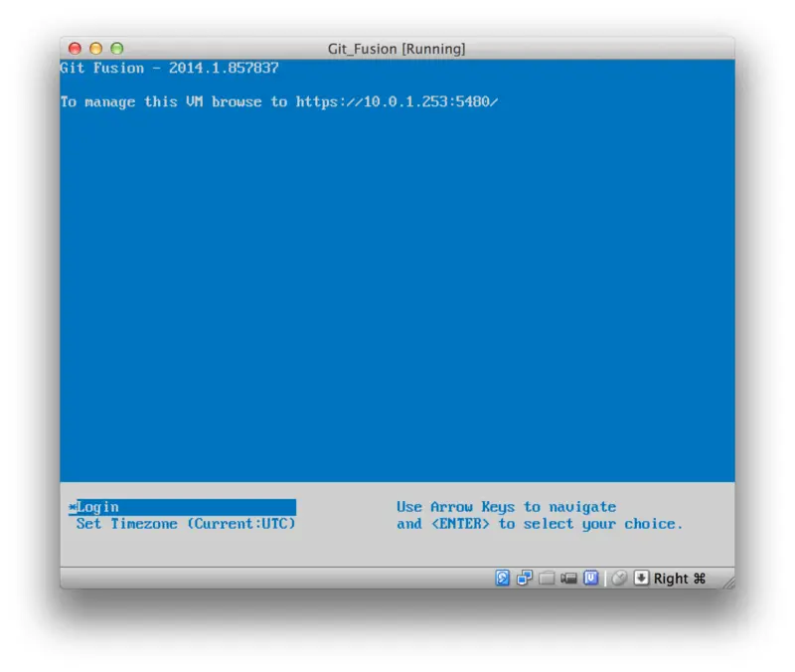Screen dimensions: 795x672
Task: Minimize the Git_Fusion window with yellow button
Action: pos(95,48)
